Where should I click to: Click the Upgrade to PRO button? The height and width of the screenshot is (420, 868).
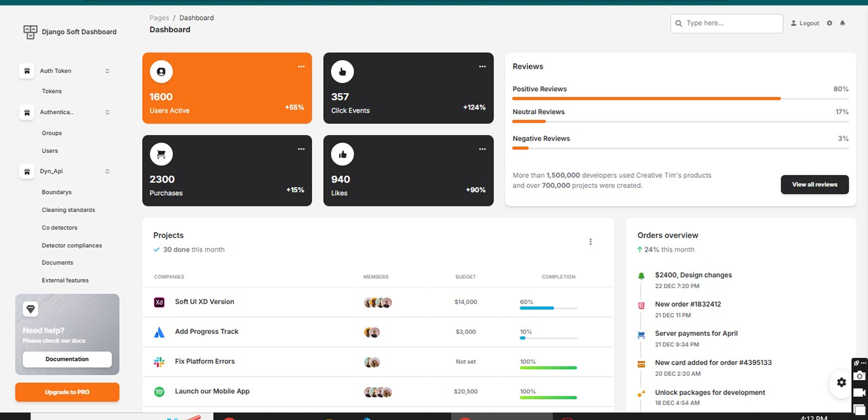coord(67,392)
